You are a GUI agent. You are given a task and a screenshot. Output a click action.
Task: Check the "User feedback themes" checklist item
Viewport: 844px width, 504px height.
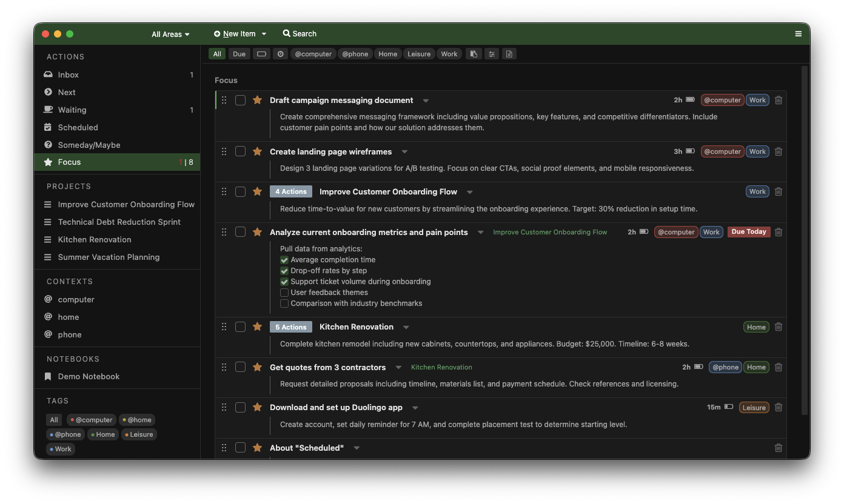tap(284, 292)
